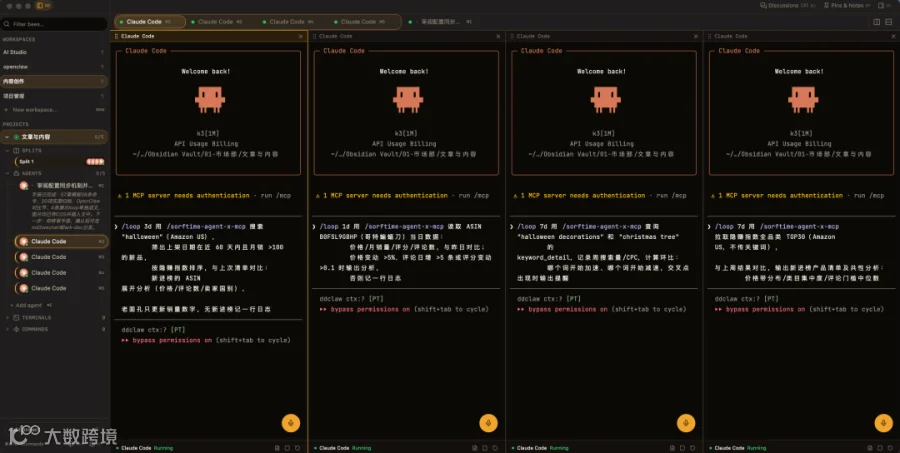Click 'bypass permissions on' in /loop 1d pane
The image size is (900, 453).
[x=371, y=309]
